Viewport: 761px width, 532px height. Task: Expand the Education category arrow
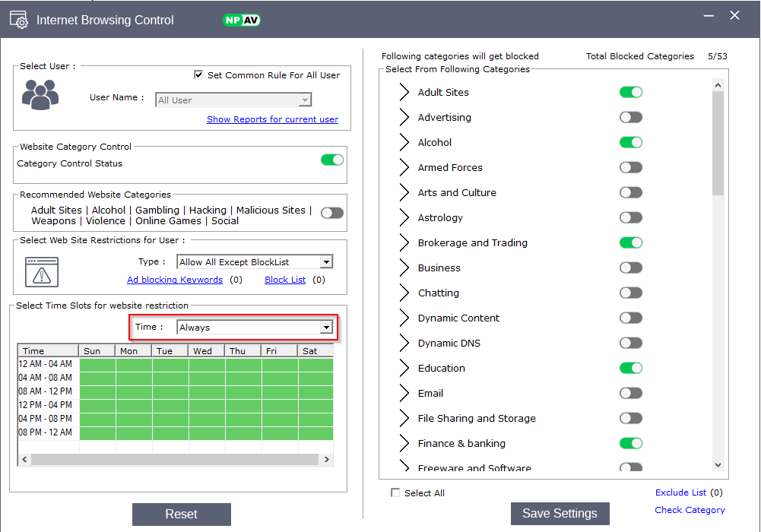coord(404,369)
